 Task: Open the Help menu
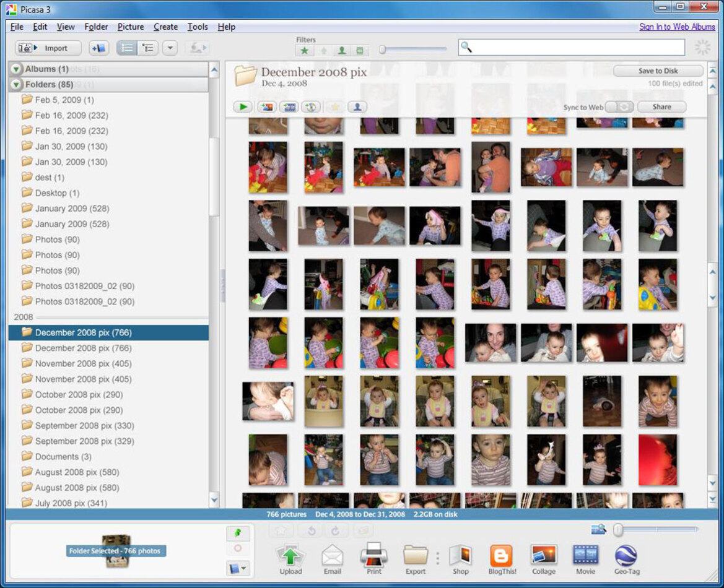(x=226, y=27)
